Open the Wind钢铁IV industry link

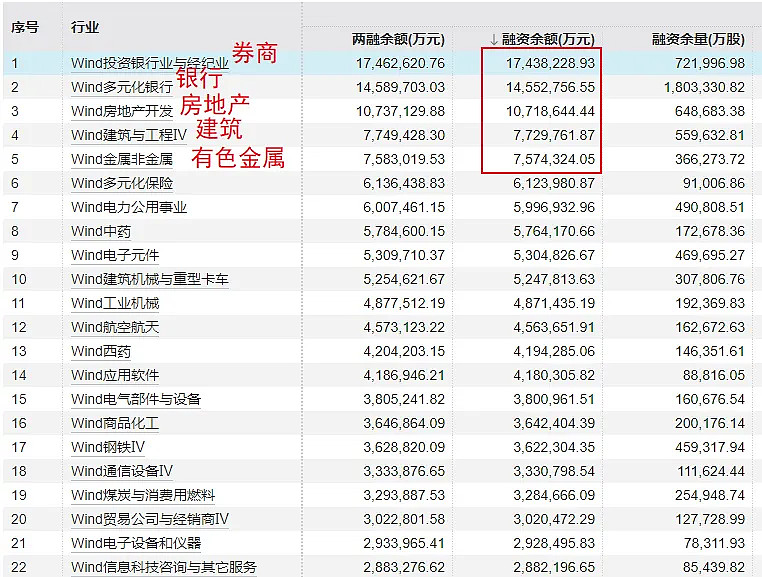click(108, 447)
